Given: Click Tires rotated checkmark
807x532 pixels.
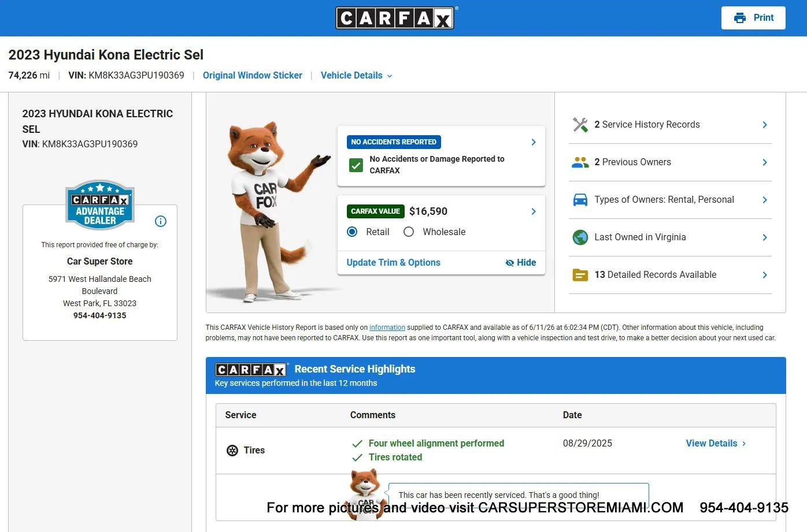Looking at the screenshot, I should tap(357, 457).
